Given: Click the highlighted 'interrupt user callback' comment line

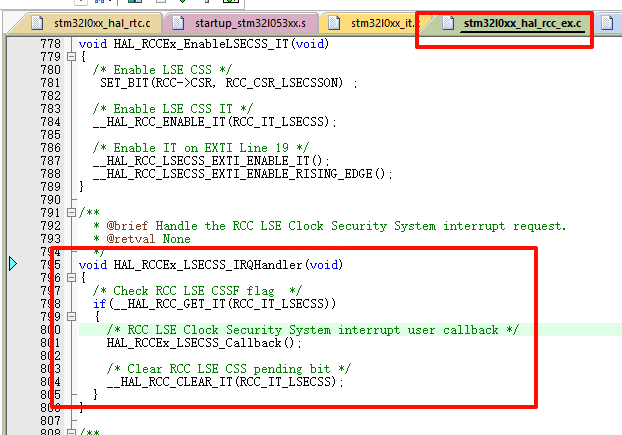Looking at the screenshot, I should pyautogui.click(x=313, y=330).
